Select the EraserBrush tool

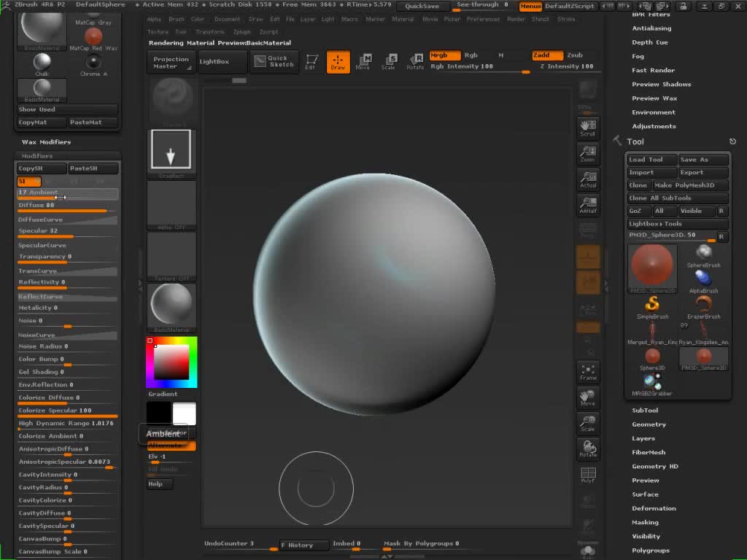703,307
